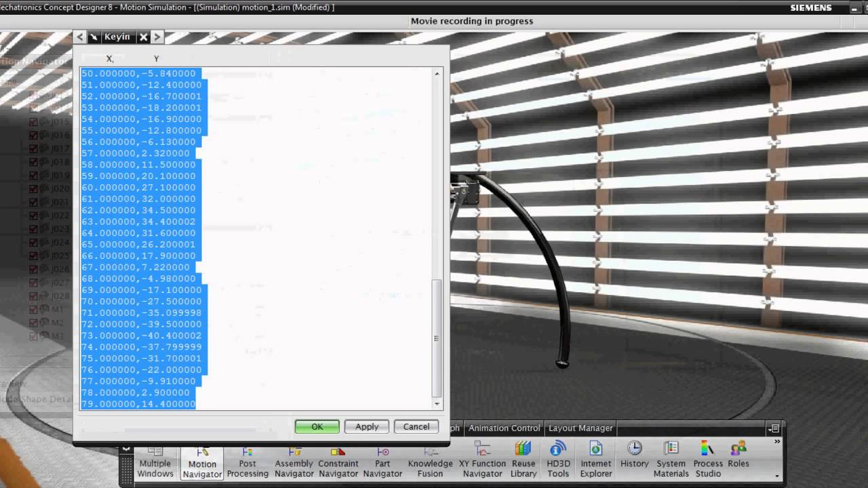Image resolution: width=868 pixels, height=488 pixels.
Task: Click the row "57.000000,2.320000"
Action: (136, 153)
